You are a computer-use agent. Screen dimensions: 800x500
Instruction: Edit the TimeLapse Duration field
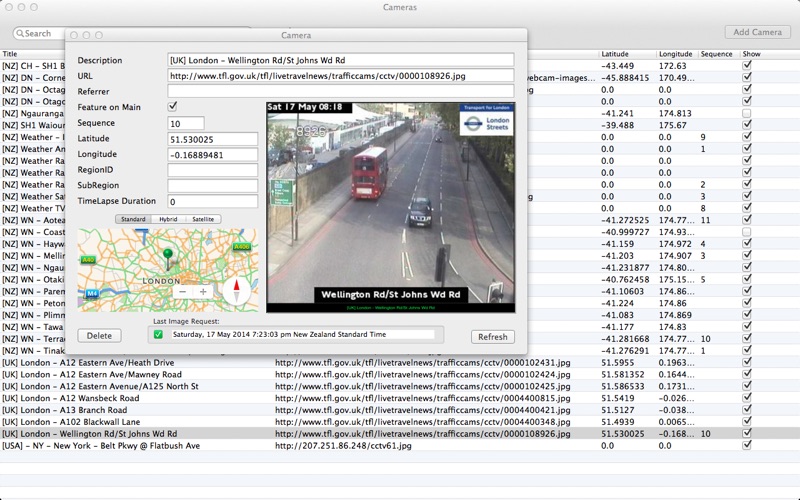point(213,202)
